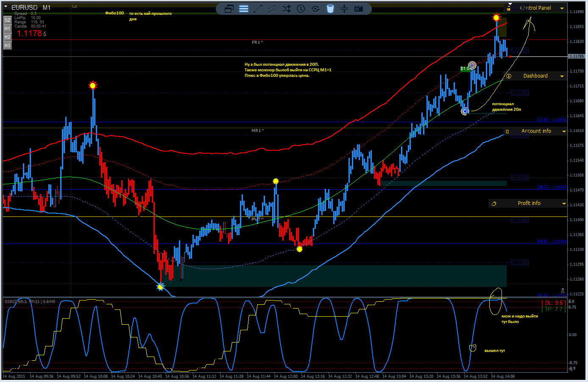This screenshot has height=382, width=588.
Task: Click the info icon on Dashboard panel
Action: click(509, 76)
